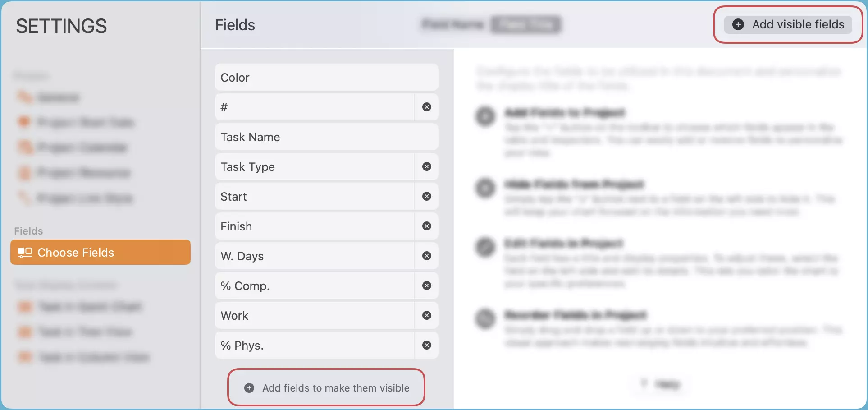Click Add fields to make them visible
The image size is (868, 410).
[x=326, y=387]
